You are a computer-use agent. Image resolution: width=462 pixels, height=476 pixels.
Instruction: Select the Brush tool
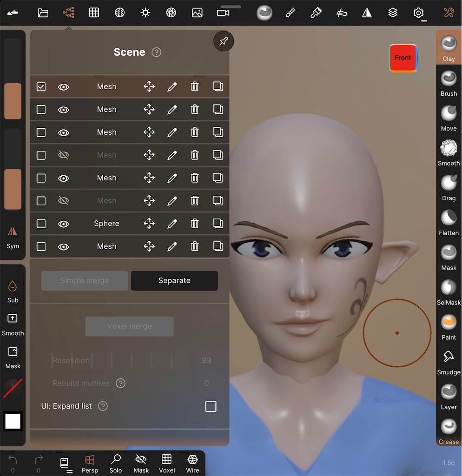point(449,83)
